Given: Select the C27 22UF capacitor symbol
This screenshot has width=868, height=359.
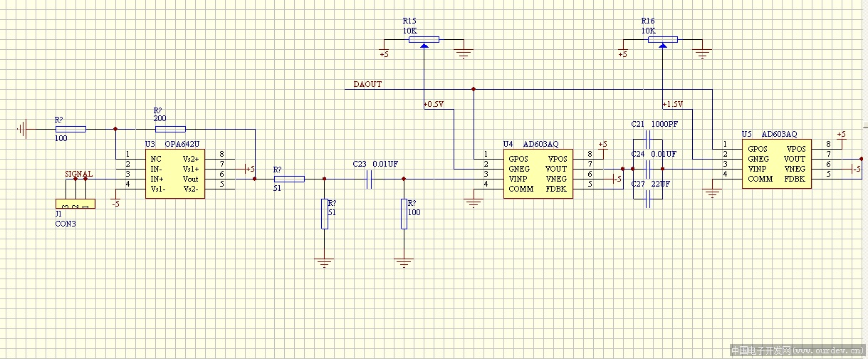Looking at the screenshot, I should (x=648, y=199).
